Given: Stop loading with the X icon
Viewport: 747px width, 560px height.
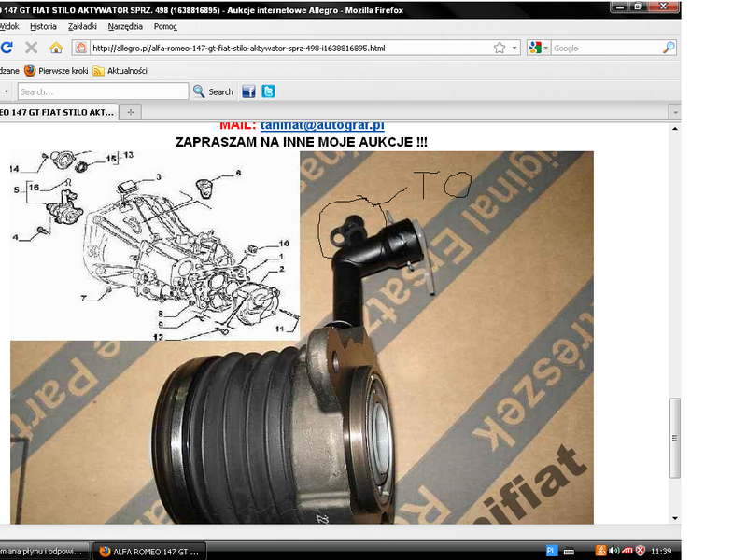Looking at the screenshot, I should click(x=32, y=48).
